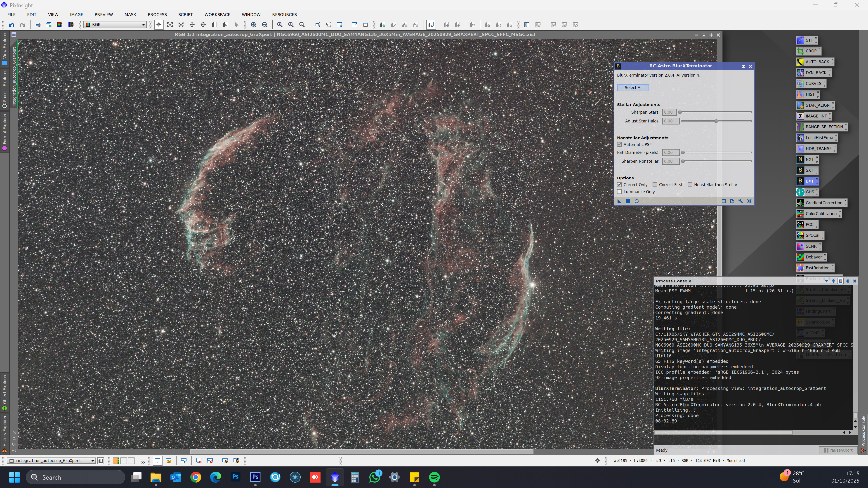Open the PROCESS menu
Image resolution: width=868 pixels, height=488 pixels.
pyautogui.click(x=157, y=14)
